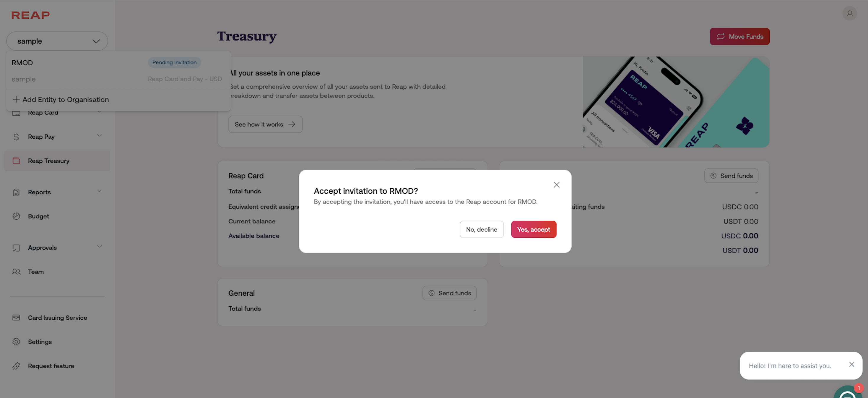The height and width of the screenshot is (398, 868).
Task: Click the Move Funds button
Action: click(x=739, y=36)
